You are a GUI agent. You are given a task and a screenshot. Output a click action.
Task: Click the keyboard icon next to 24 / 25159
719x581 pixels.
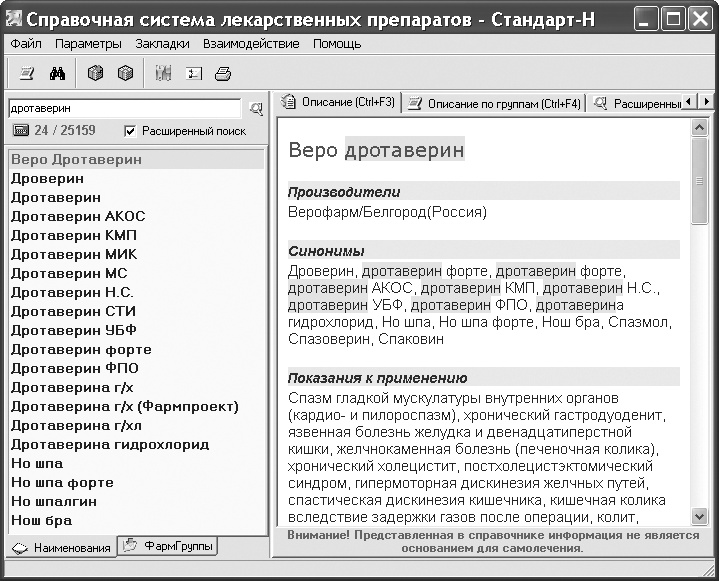20,130
